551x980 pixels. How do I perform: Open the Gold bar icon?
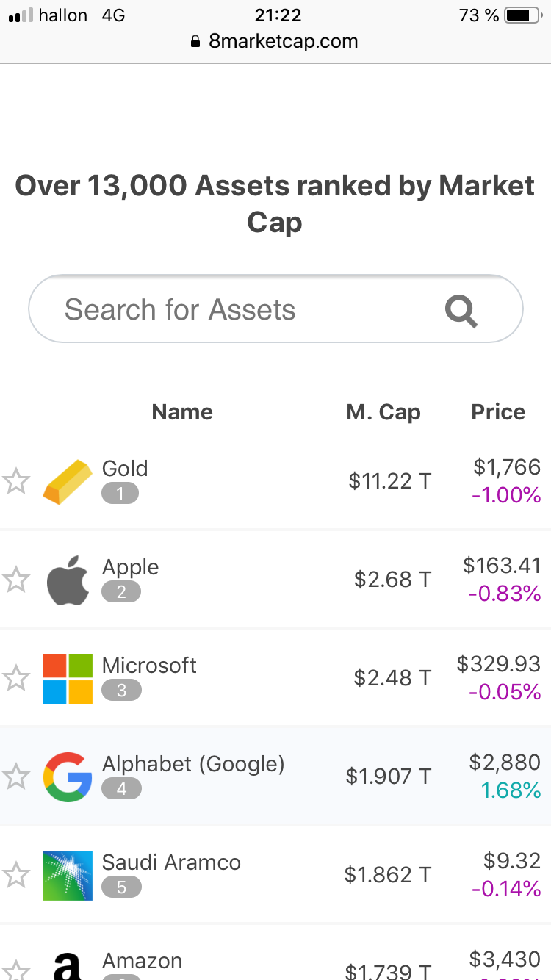point(68,482)
